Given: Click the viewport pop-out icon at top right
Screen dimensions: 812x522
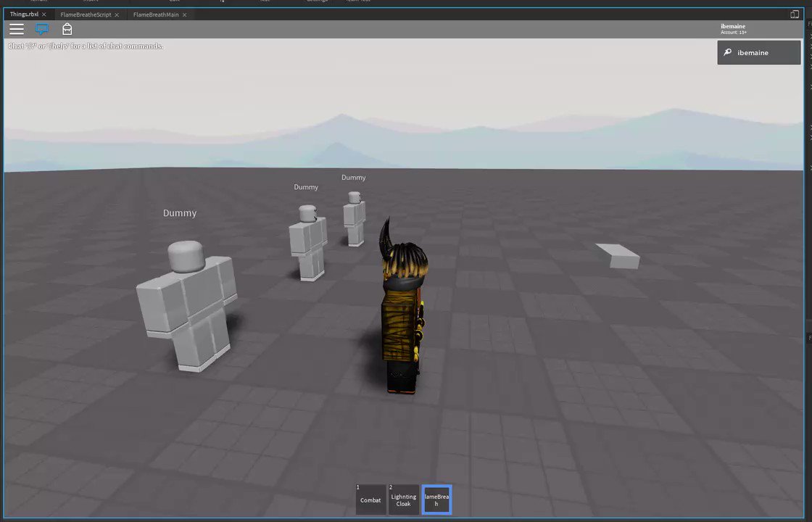Looking at the screenshot, I should point(795,14).
